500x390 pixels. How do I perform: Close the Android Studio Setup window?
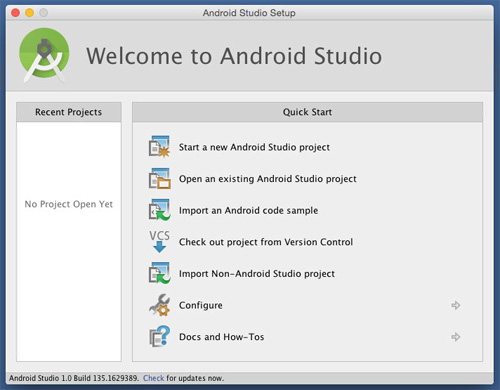[x=15, y=13]
